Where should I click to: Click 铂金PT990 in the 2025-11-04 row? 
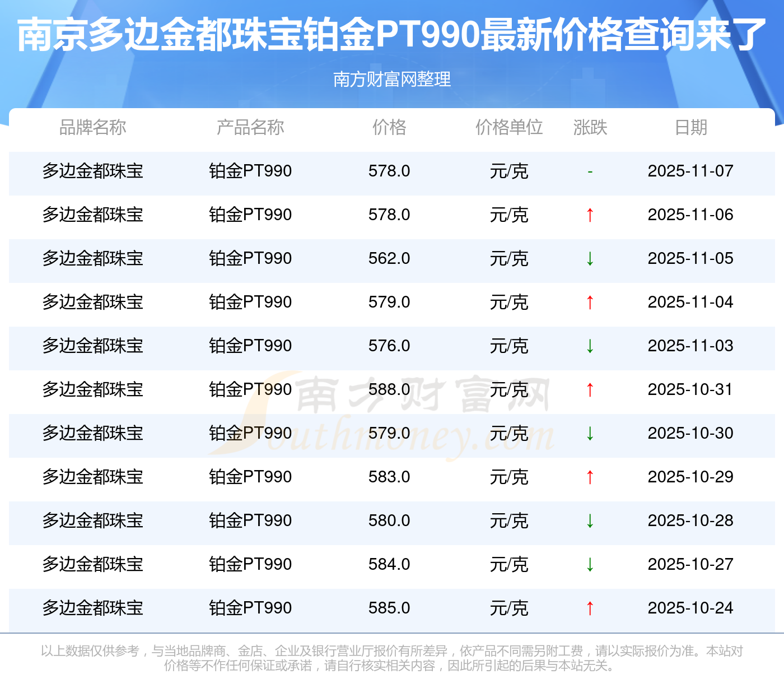tap(250, 302)
